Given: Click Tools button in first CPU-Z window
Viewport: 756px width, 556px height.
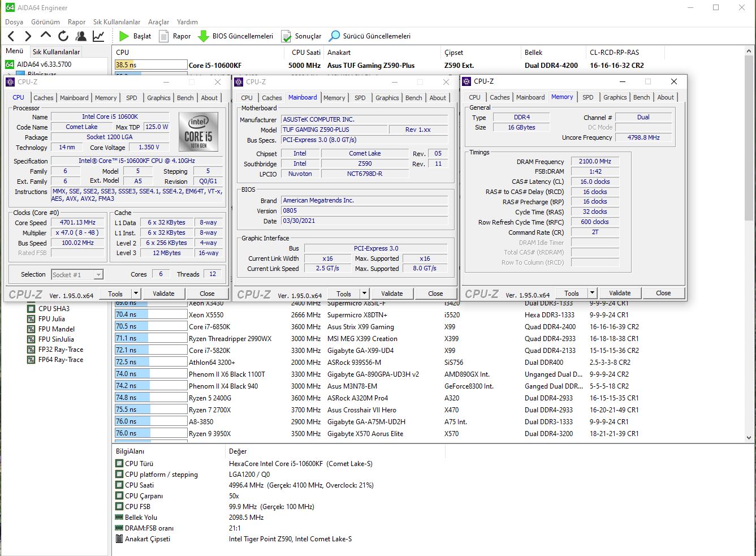Looking at the screenshot, I should pyautogui.click(x=115, y=294).
